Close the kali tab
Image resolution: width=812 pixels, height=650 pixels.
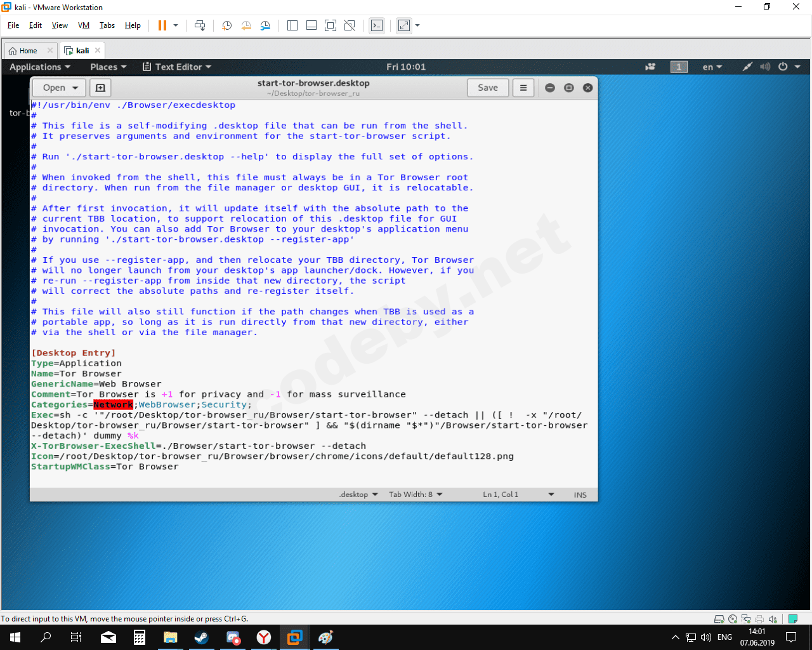pyautogui.click(x=98, y=51)
